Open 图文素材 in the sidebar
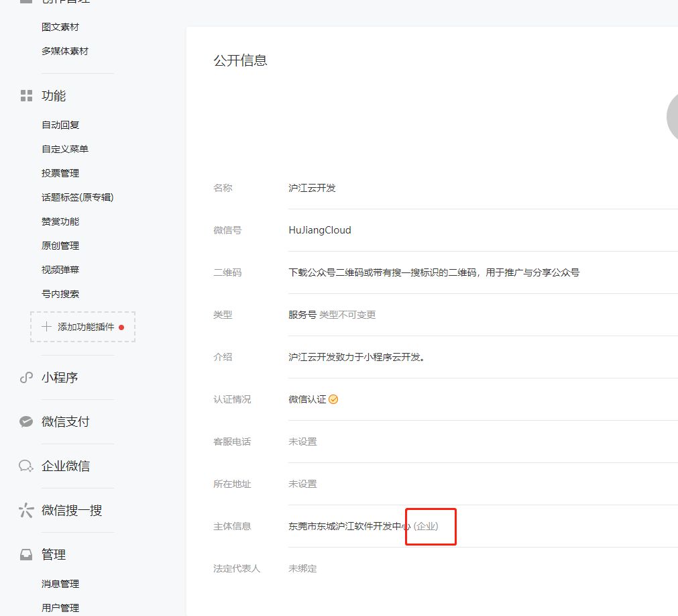This screenshot has height=616, width=678. click(x=60, y=27)
